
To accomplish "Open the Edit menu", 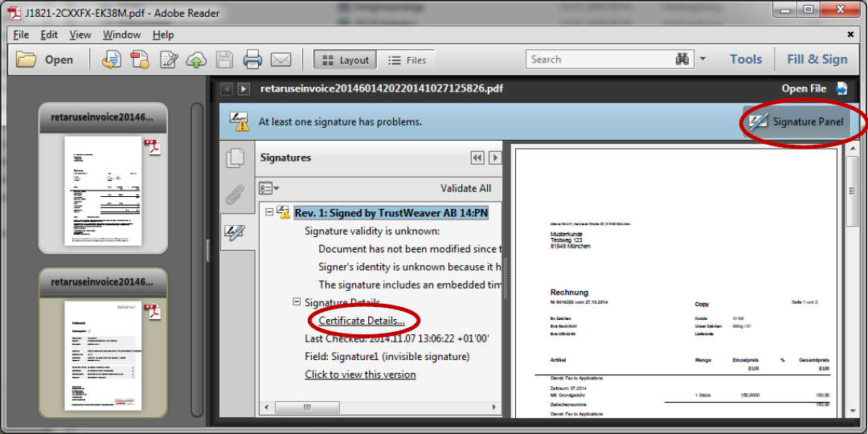I will click(49, 35).
